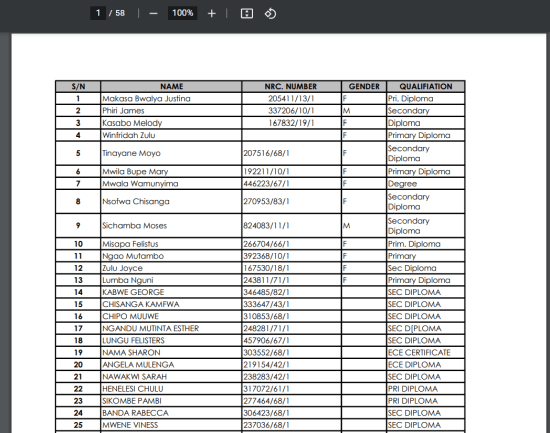Click the fit to page icon
Image resolution: width=550 pixels, height=433 pixels.
[x=247, y=14]
